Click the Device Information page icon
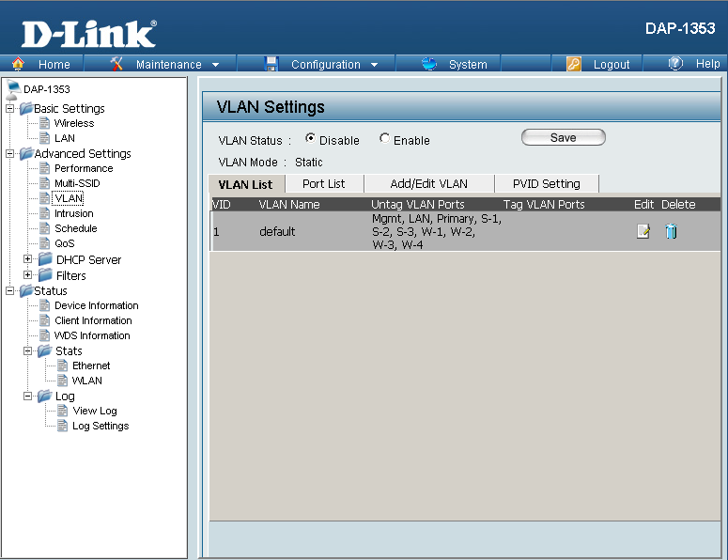The height and width of the screenshot is (560, 728). coord(44,305)
